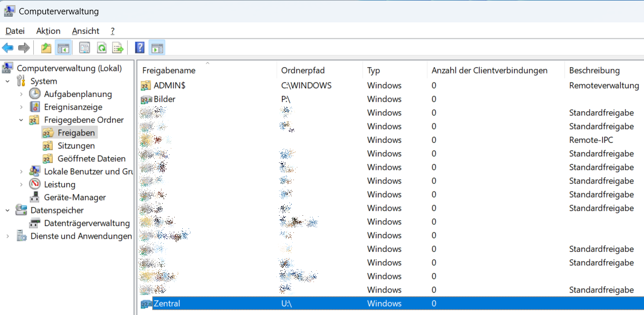Open Help via the question mark icon

tap(140, 48)
